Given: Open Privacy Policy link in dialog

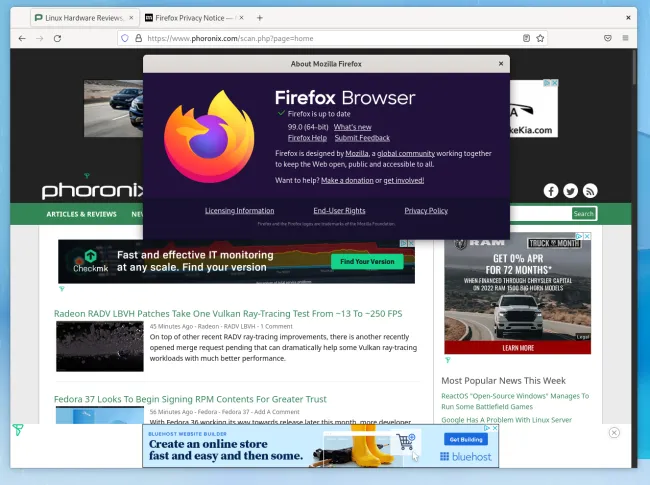Looking at the screenshot, I should click(x=426, y=211).
